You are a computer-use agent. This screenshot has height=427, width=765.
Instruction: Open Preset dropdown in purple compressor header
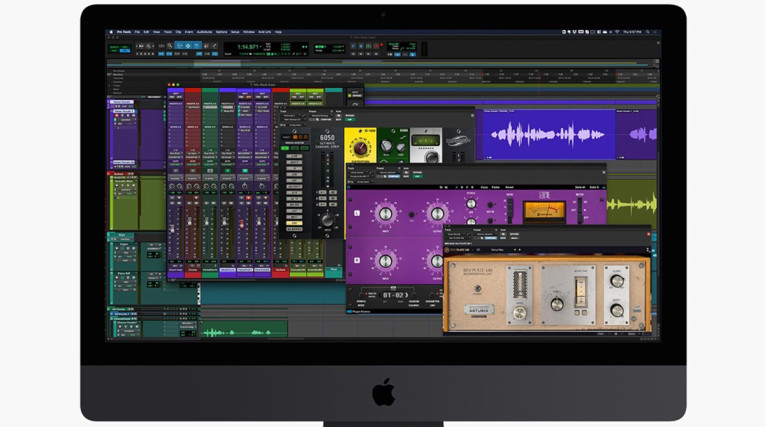pos(388,172)
